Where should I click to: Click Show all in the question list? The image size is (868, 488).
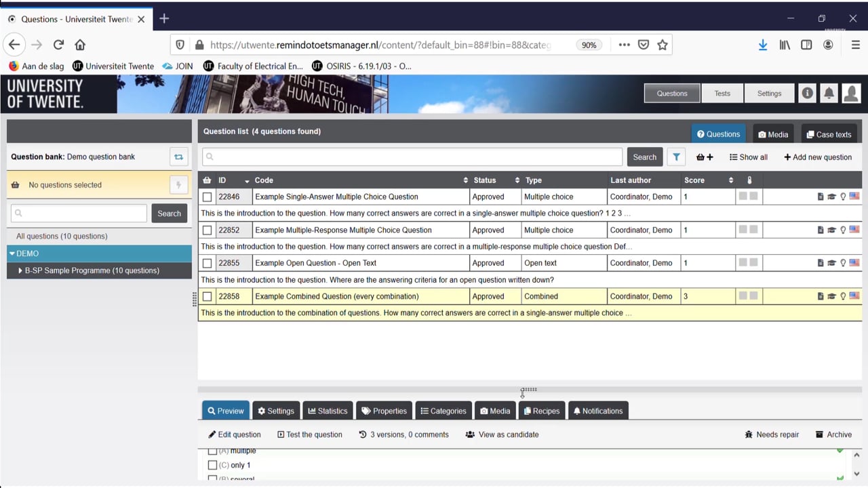point(749,157)
